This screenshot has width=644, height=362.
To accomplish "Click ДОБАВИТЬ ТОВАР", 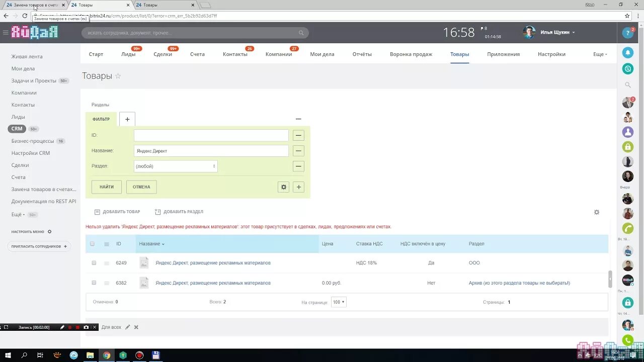I will pos(117,212).
